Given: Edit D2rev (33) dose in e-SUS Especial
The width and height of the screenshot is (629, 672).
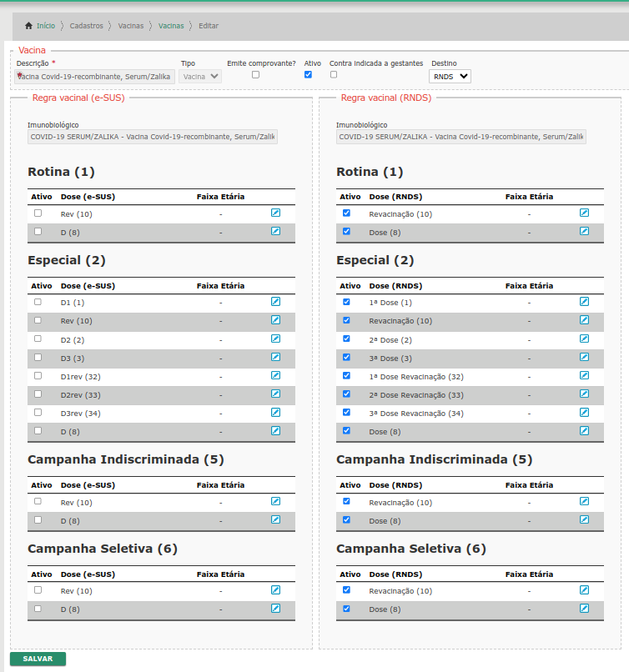Looking at the screenshot, I should click(275, 394).
